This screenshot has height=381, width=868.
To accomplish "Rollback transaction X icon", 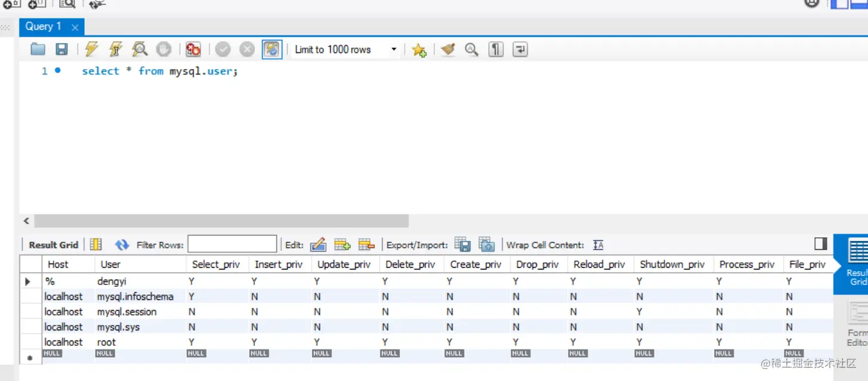I will [247, 49].
